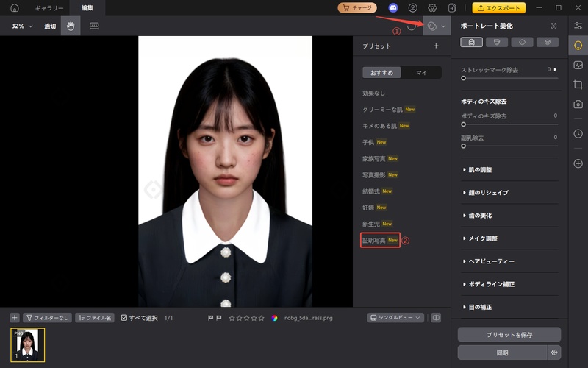This screenshot has height=368, width=588.
Task: Select the second portrait mode icon
Action: coord(497,42)
